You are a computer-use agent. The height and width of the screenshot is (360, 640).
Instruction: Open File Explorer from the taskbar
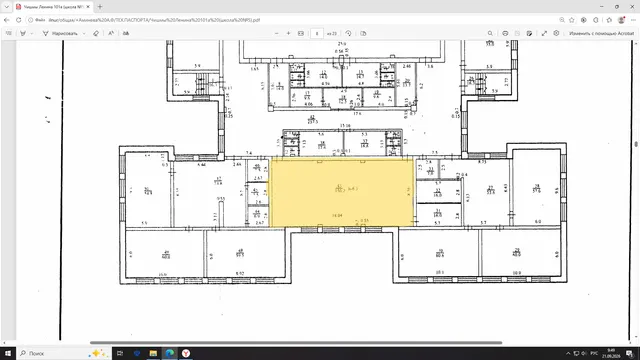(x=153, y=353)
